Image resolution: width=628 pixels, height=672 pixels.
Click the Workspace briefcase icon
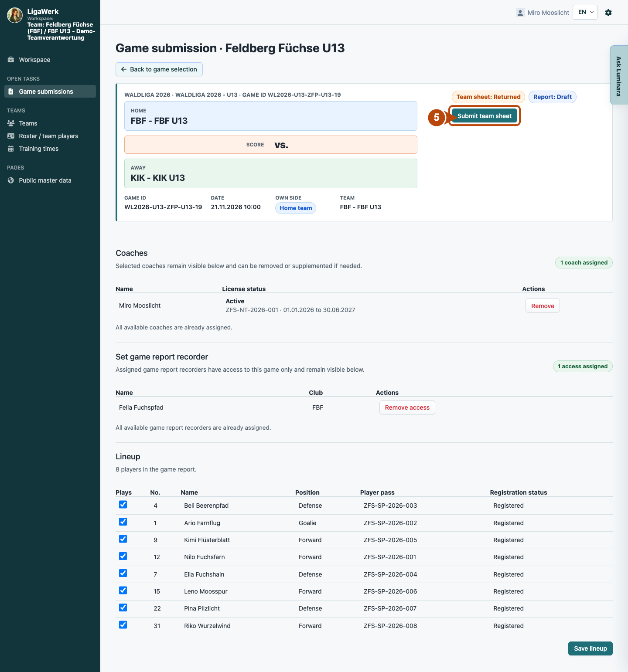coord(11,60)
